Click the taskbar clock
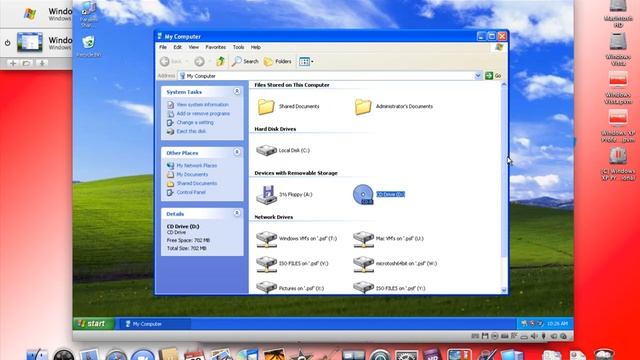Image resolution: width=640 pixels, height=360 pixels. point(557,324)
